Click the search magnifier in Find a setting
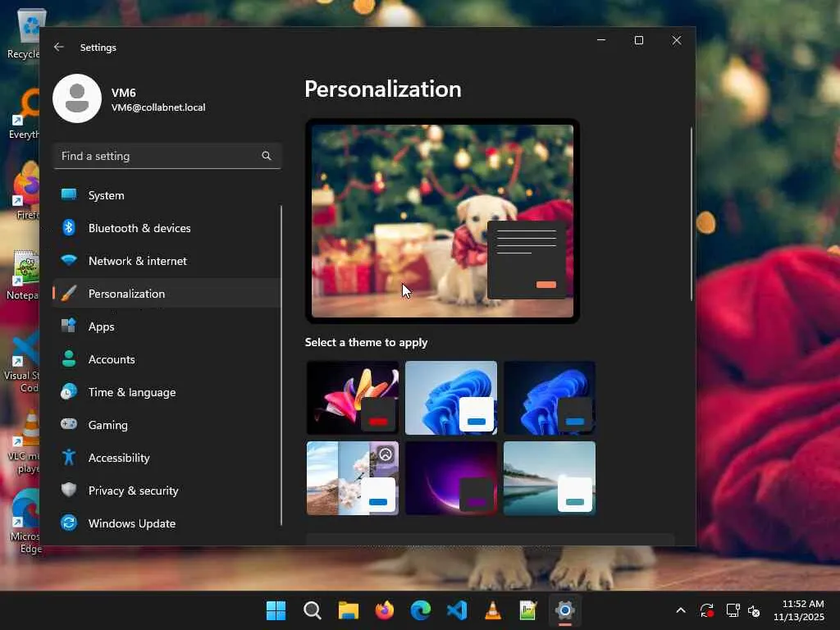The image size is (840, 630). click(x=266, y=156)
